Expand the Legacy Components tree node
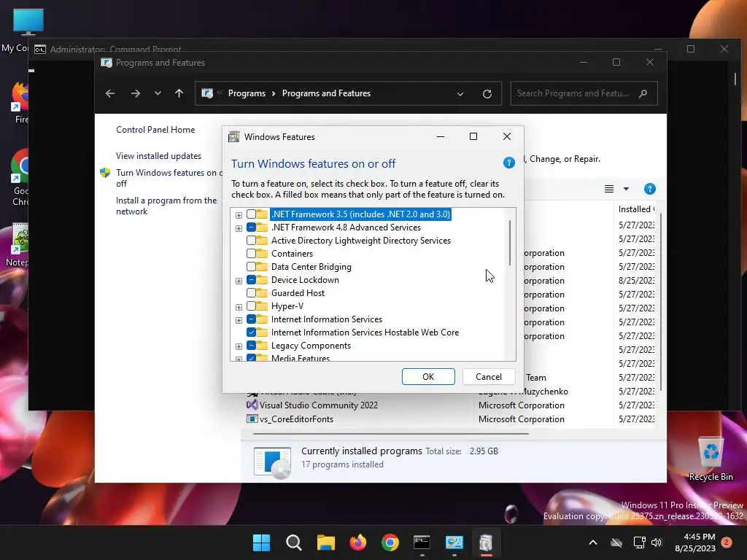This screenshot has width=747, height=560. click(239, 346)
